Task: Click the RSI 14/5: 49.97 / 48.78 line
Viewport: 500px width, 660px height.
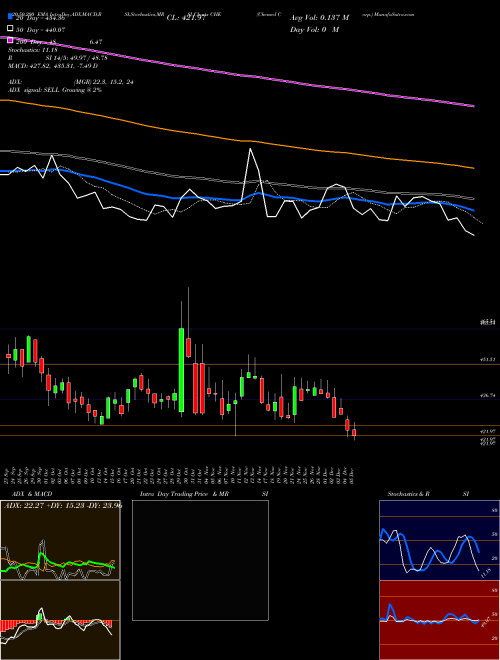Action: pos(57,58)
